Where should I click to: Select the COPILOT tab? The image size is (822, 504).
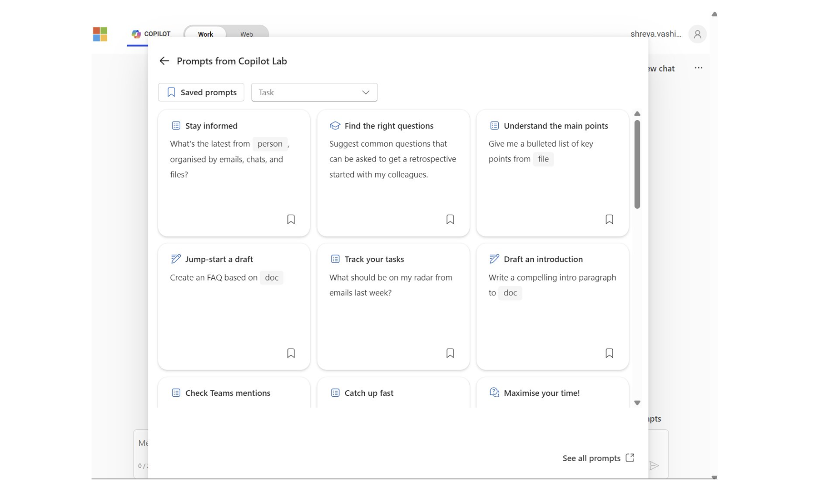pyautogui.click(x=151, y=34)
